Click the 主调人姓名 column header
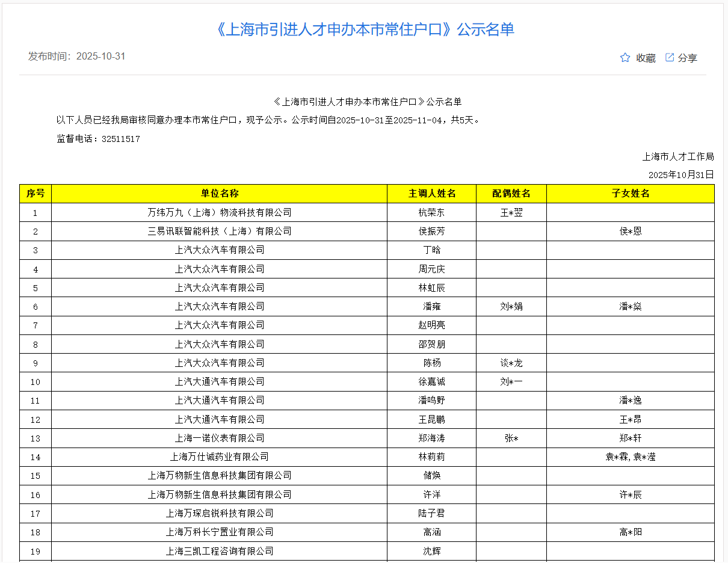Screen dimensions: 728x563 432,194
